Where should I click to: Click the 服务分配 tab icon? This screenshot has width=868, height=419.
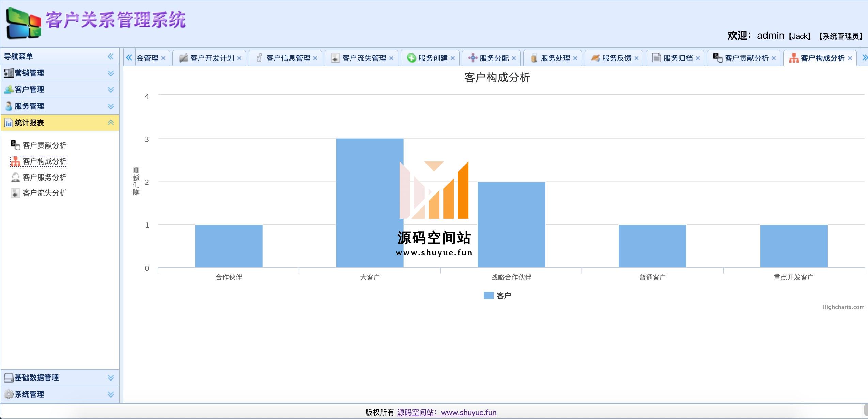(472, 58)
